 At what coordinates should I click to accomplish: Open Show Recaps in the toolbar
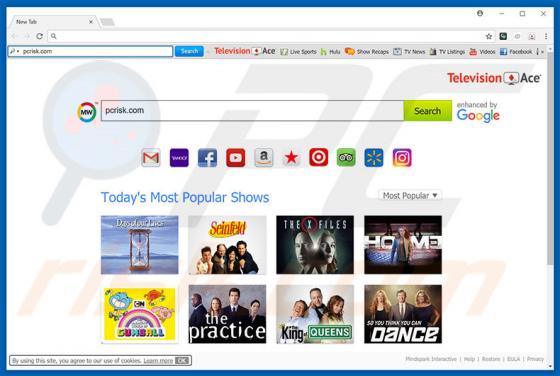click(367, 52)
